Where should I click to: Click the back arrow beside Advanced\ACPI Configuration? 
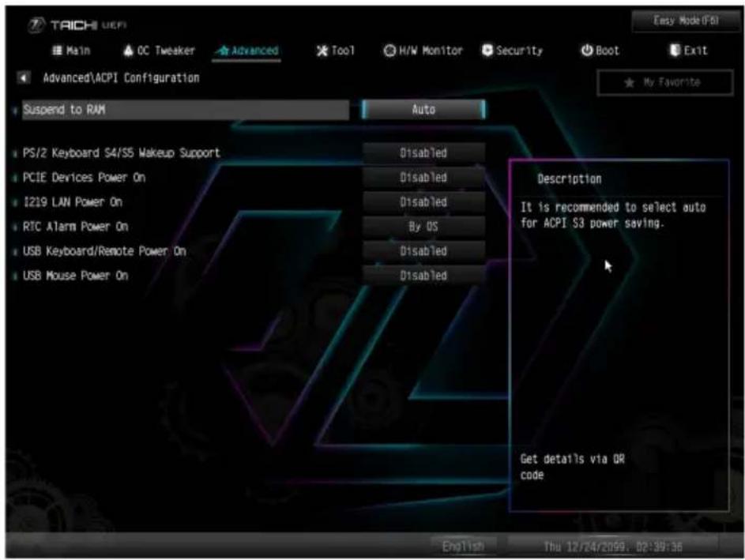click(x=23, y=77)
